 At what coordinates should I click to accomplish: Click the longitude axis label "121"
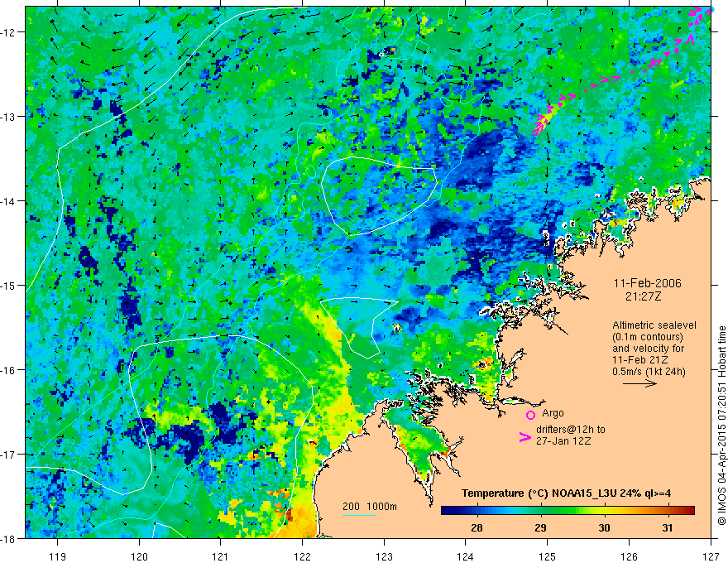221,556
